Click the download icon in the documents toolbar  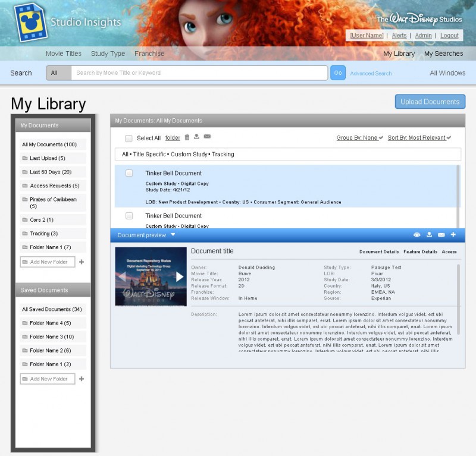[x=196, y=137]
